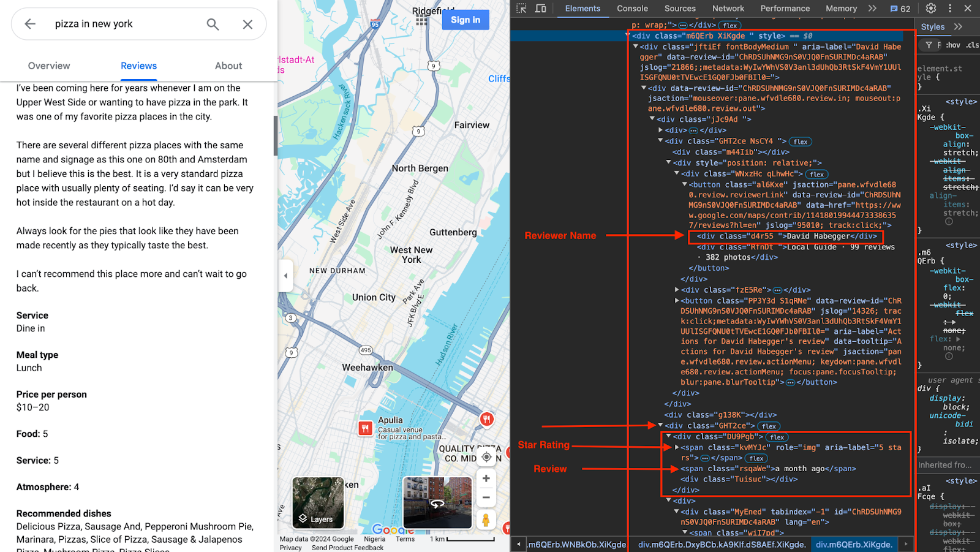The height and width of the screenshot is (552, 980).
Task: Click the Styles filter funnel icon
Action: pos(929,45)
